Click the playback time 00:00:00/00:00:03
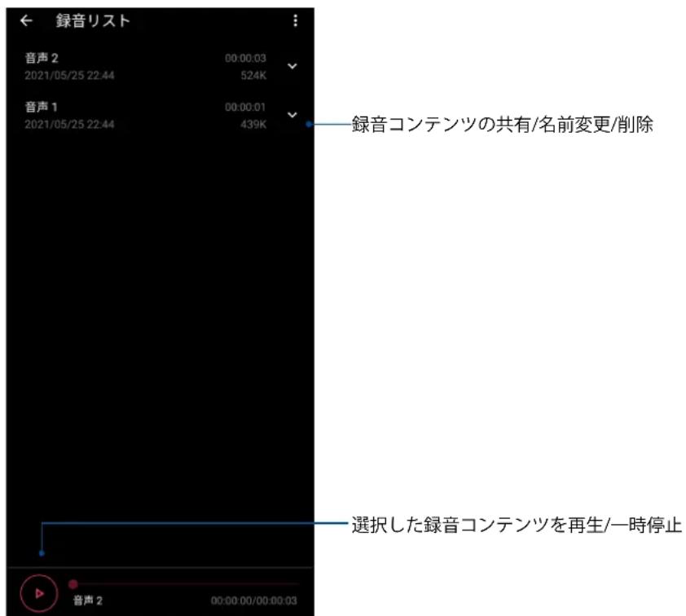 pyautogui.click(x=253, y=601)
